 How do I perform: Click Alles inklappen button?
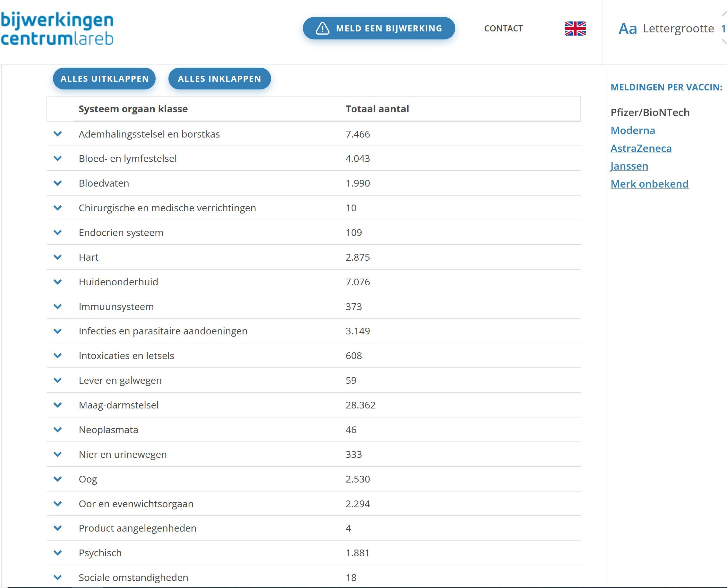[219, 79]
